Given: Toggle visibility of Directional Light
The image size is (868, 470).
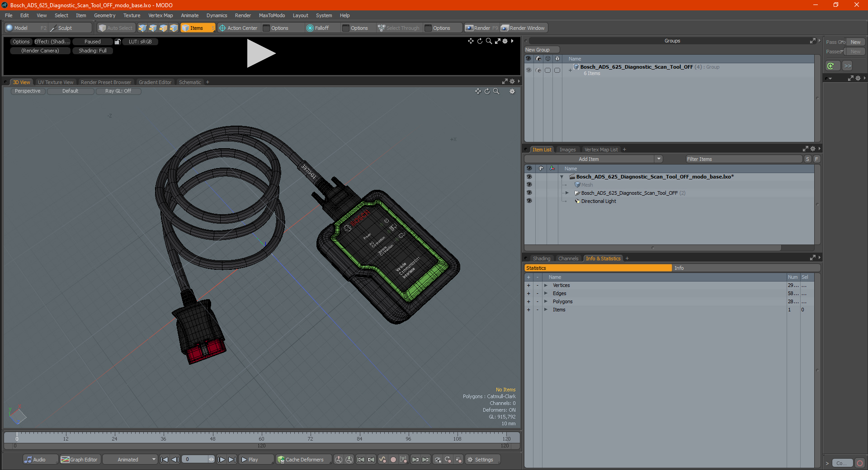Looking at the screenshot, I should coord(529,201).
